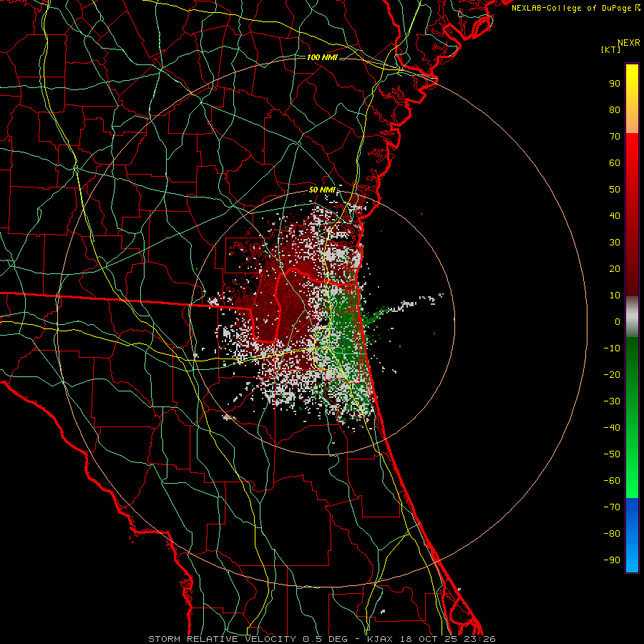Click the "-80" scale value

click(612, 534)
